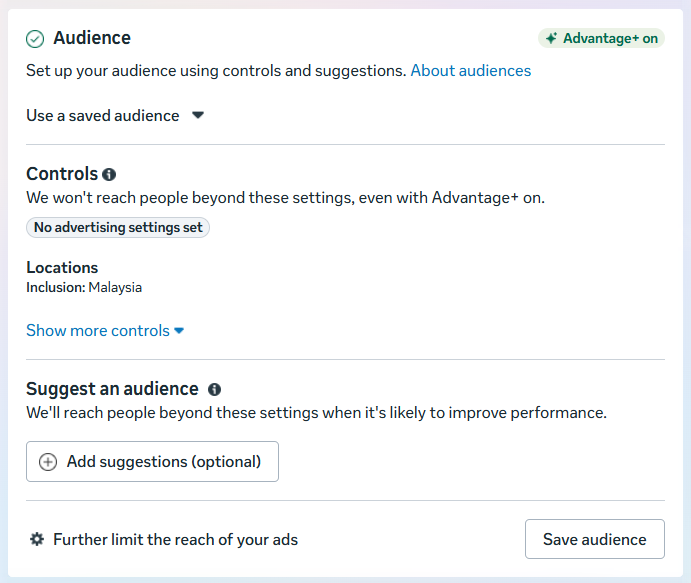Click the Suggest an audience heading

[x=112, y=389]
